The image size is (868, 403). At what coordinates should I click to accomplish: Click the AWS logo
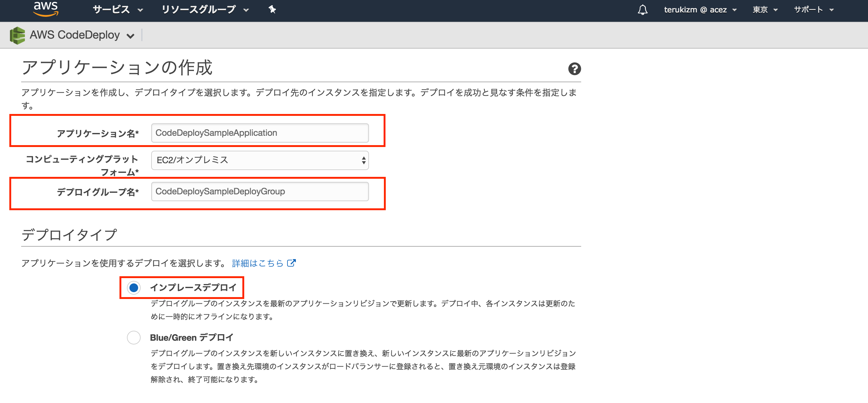pos(46,9)
